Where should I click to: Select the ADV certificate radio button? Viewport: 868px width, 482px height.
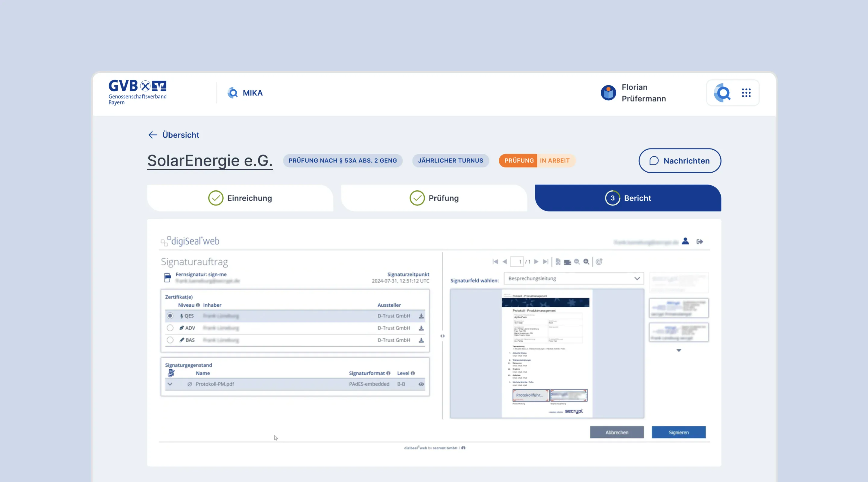(x=170, y=328)
